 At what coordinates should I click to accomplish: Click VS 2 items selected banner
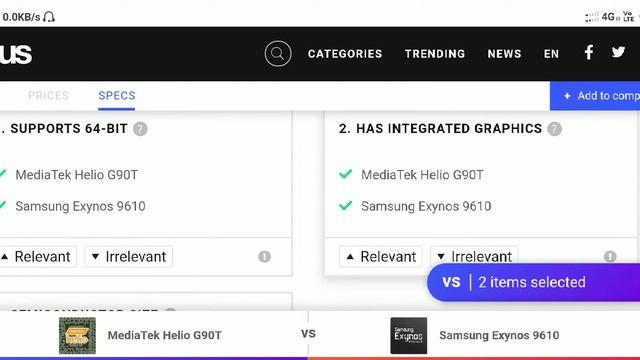pos(533,282)
